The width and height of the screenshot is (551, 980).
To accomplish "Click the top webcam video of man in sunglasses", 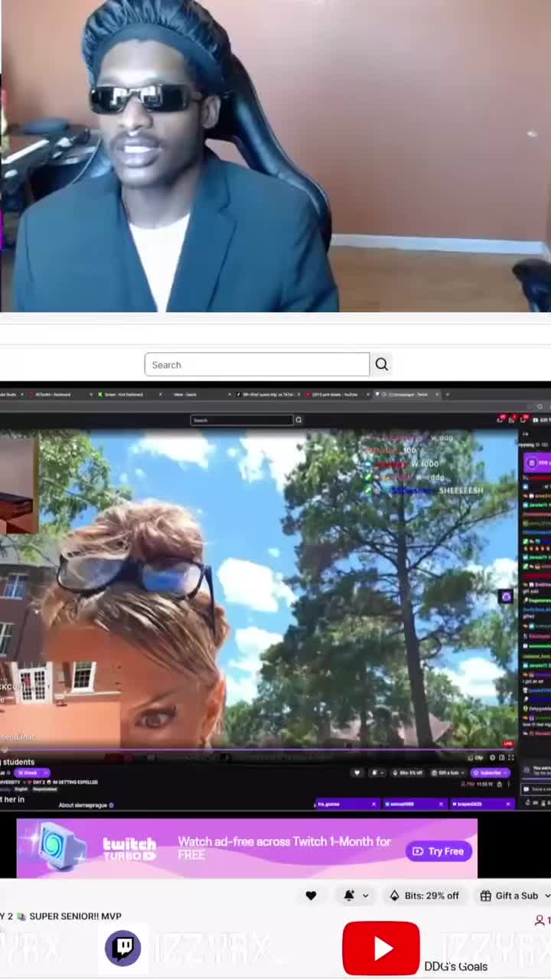I will pyautogui.click(x=275, y=156).
